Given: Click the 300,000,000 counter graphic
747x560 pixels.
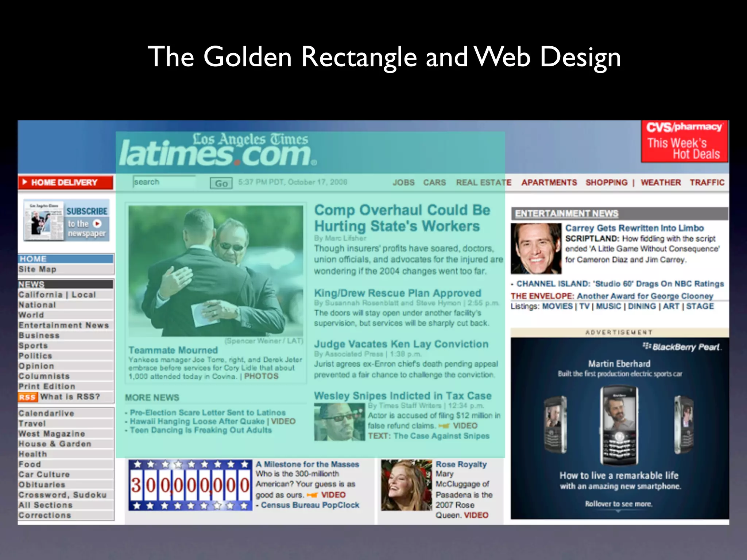Looking at the screenshot, I should coord(190,485).
